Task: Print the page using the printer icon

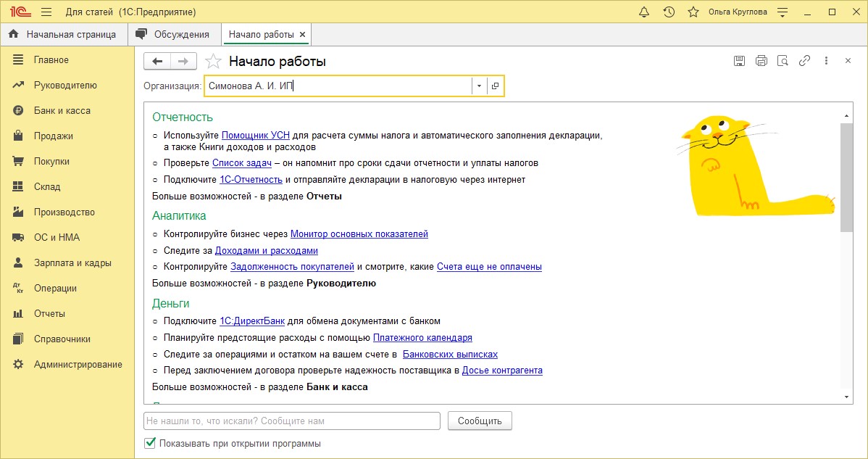Action: 761,61
